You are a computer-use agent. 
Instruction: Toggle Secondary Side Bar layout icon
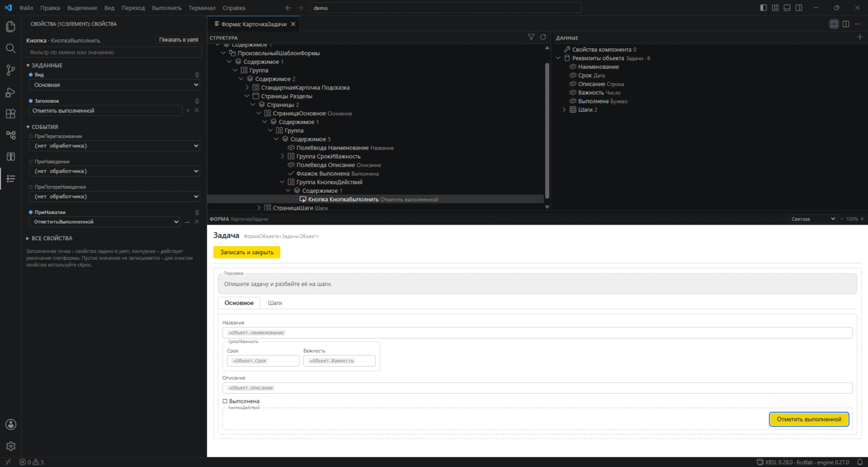click(799, 8)
